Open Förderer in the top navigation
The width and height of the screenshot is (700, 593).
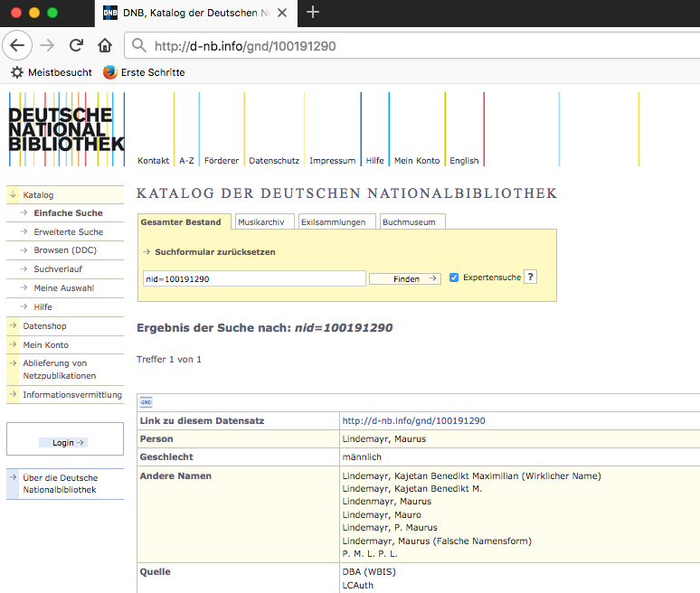coord(222,161)
